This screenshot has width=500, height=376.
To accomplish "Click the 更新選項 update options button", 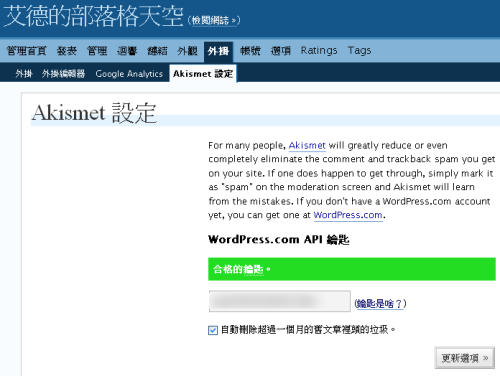I will pos(465,358).
